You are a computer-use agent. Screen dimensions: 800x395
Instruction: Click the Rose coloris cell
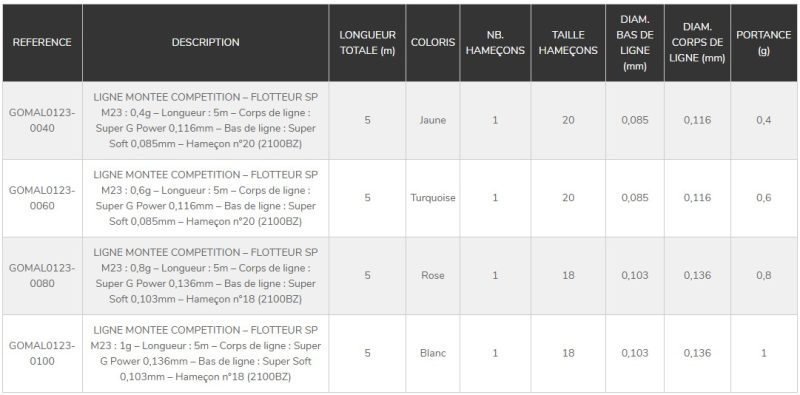[433, 276]
